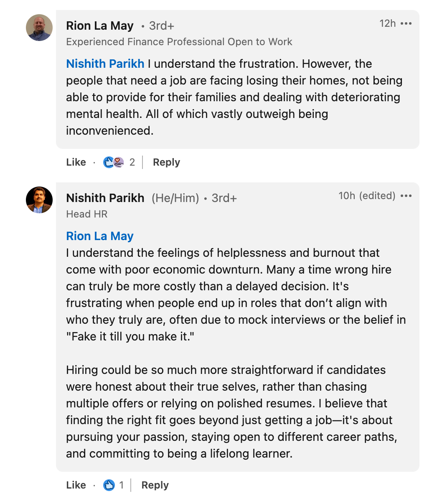Visit Nishith Parikh's profile via his name
The height and width of the screenshot is (504, 432).
tap(105, 198)
